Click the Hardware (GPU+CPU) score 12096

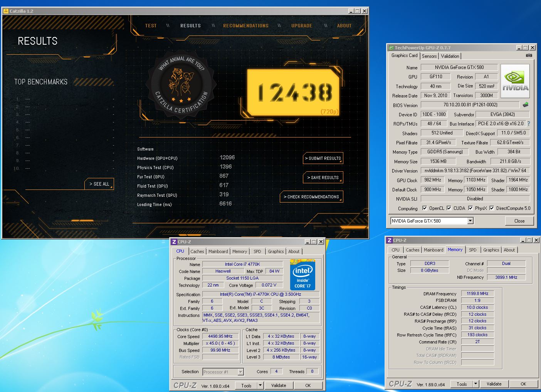point(227,157)
